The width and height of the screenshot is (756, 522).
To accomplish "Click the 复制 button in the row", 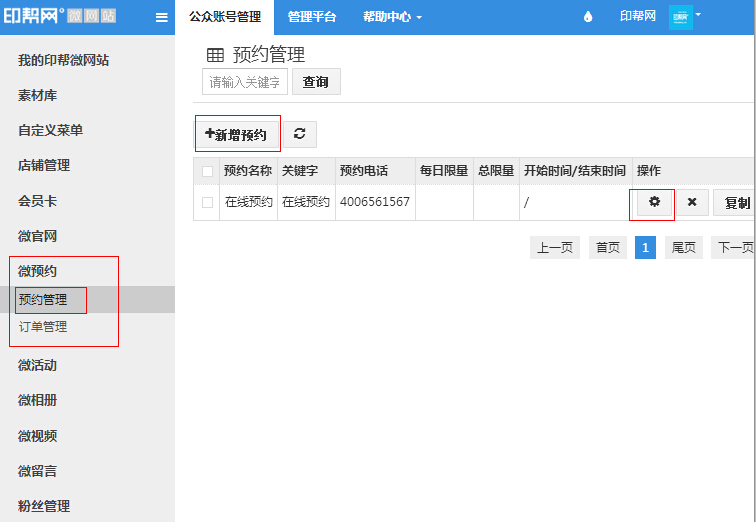I will coord(736,202).
